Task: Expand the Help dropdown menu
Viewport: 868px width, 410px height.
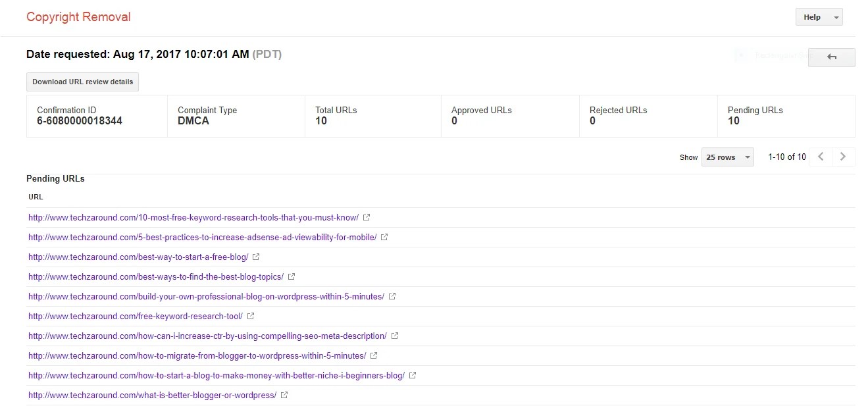Action: (x=819, y=17)
